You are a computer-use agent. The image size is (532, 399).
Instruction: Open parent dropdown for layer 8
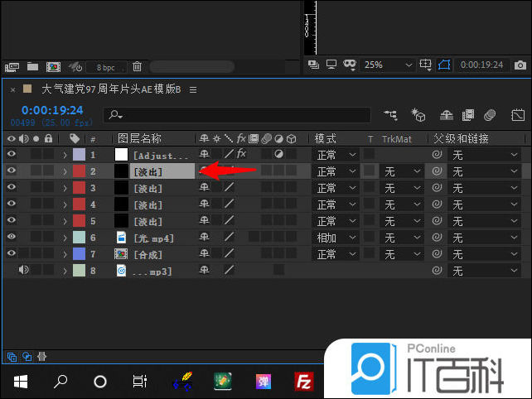(485, 271)
